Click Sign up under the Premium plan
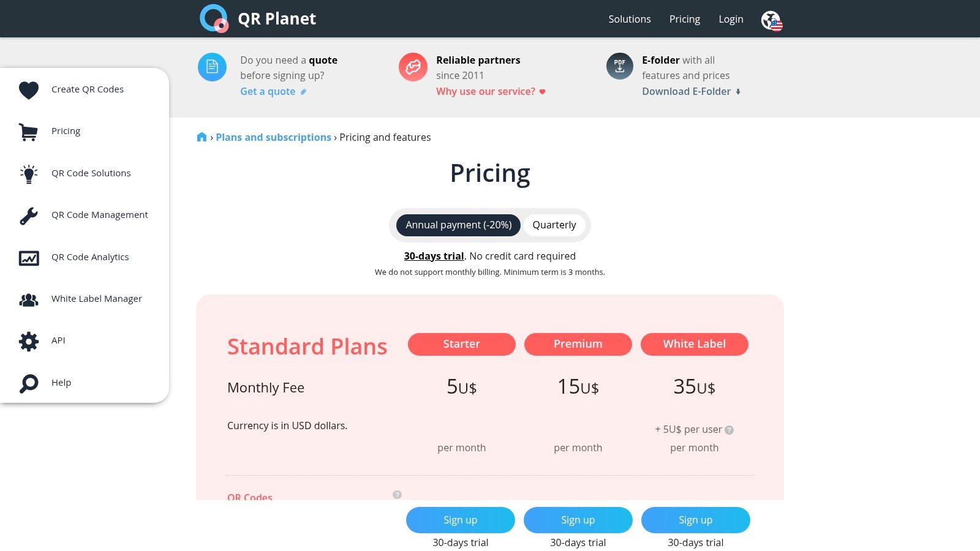This screenshot has width=980, height=551. tap(578, 520)
